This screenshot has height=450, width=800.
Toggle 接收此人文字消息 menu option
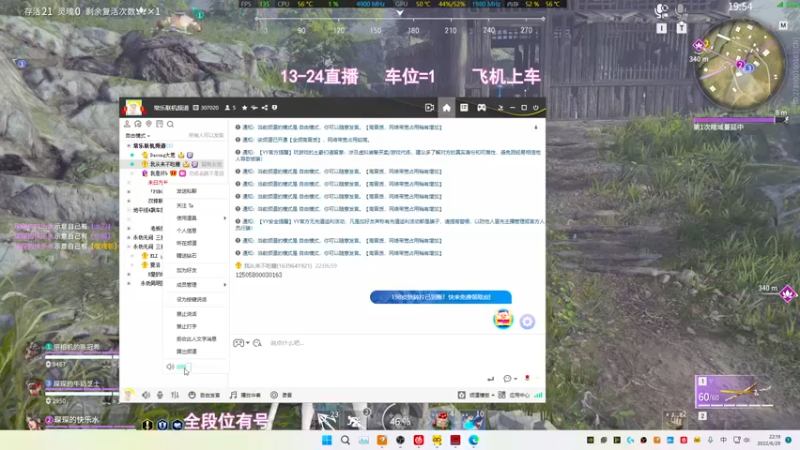196,339
